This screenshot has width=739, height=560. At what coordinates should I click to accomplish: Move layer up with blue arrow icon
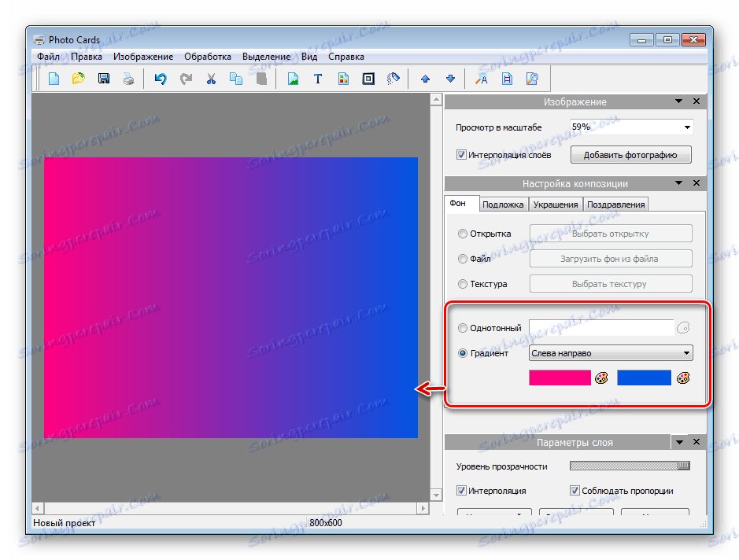(x=425, y=79)
